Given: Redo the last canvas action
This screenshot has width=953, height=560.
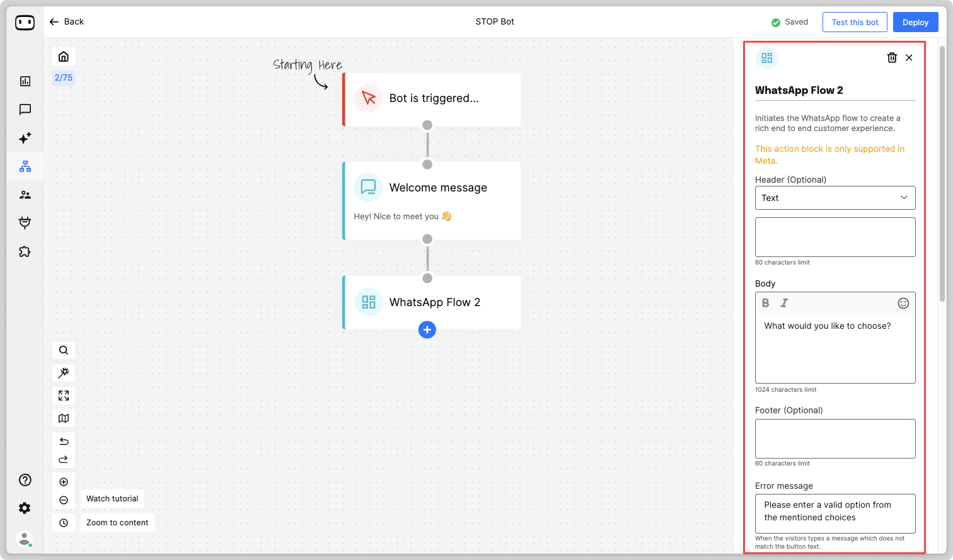Looking at the screenshot, I should 64,460.
